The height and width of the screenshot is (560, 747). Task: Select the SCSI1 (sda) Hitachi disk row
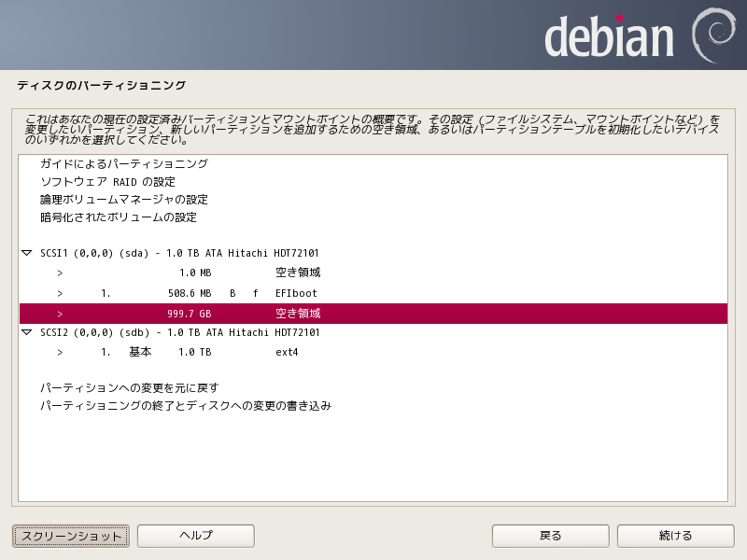[179, 253]
